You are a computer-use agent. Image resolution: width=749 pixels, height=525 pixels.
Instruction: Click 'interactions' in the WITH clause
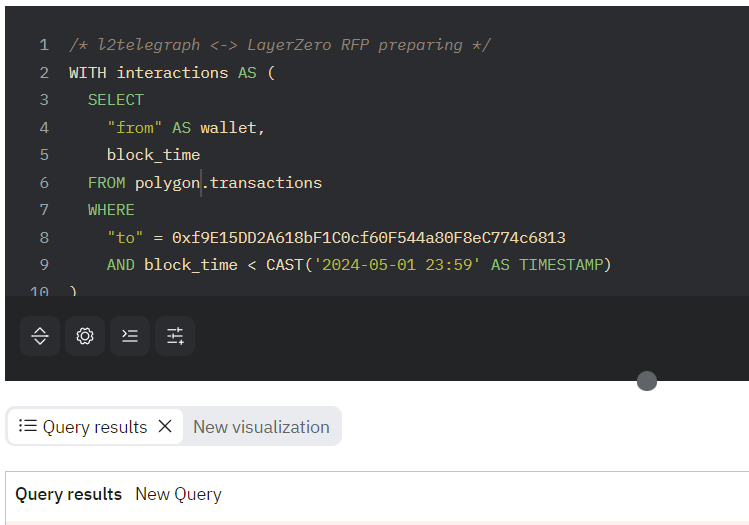(172, 73)
